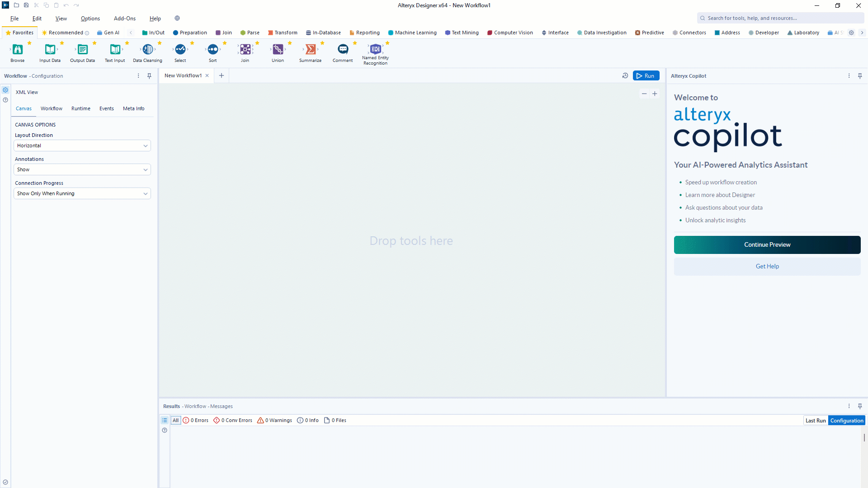Open the Add-Ons menu

click(125, 19)
